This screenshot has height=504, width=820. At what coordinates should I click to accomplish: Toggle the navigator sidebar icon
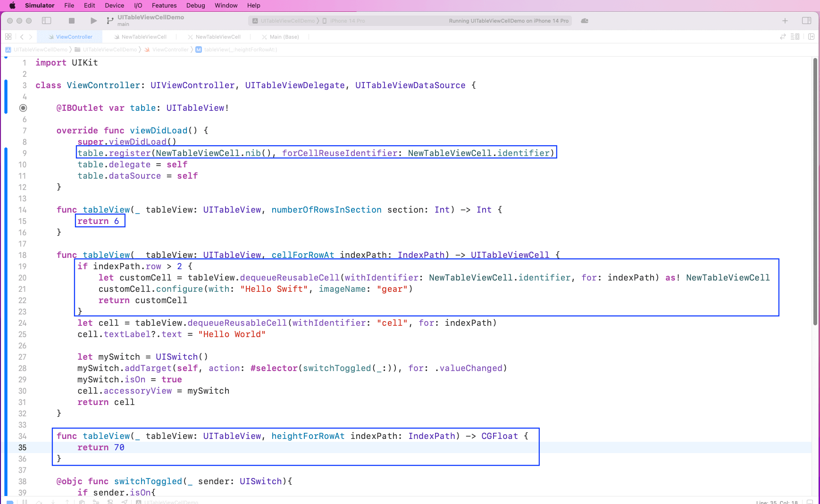coord(46,21)
